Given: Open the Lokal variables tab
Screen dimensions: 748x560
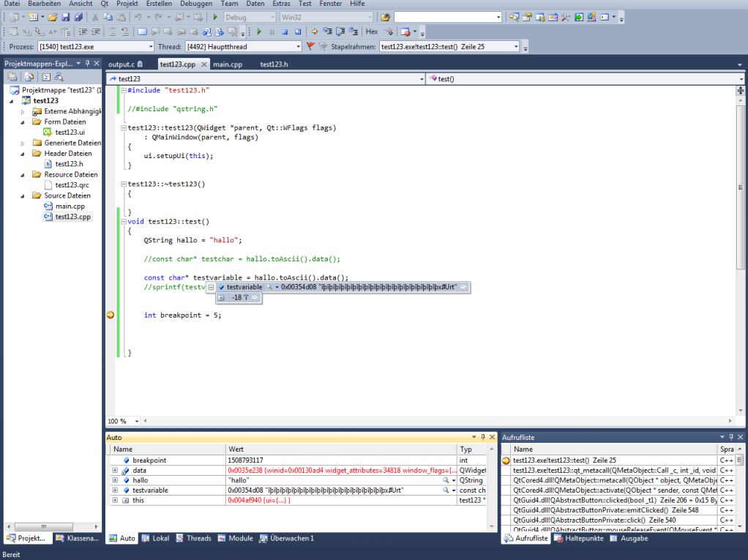Looking at the screenshot, I should point(155,538).
